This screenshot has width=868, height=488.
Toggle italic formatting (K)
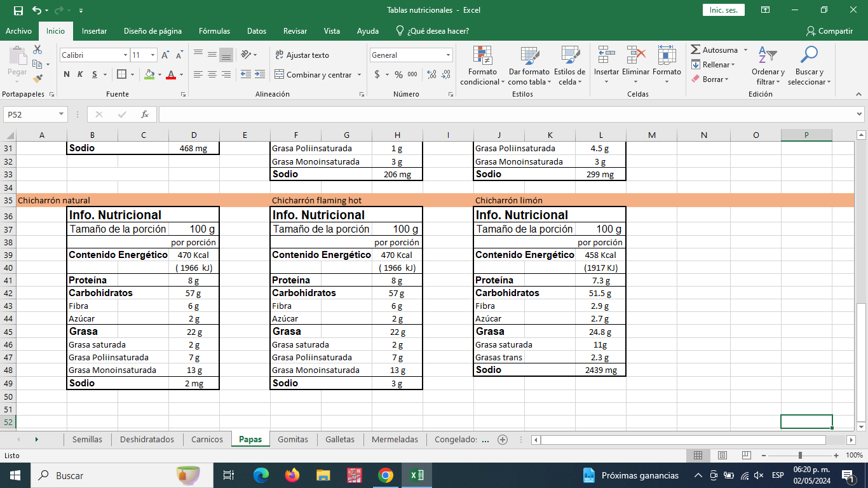point(81,74)
